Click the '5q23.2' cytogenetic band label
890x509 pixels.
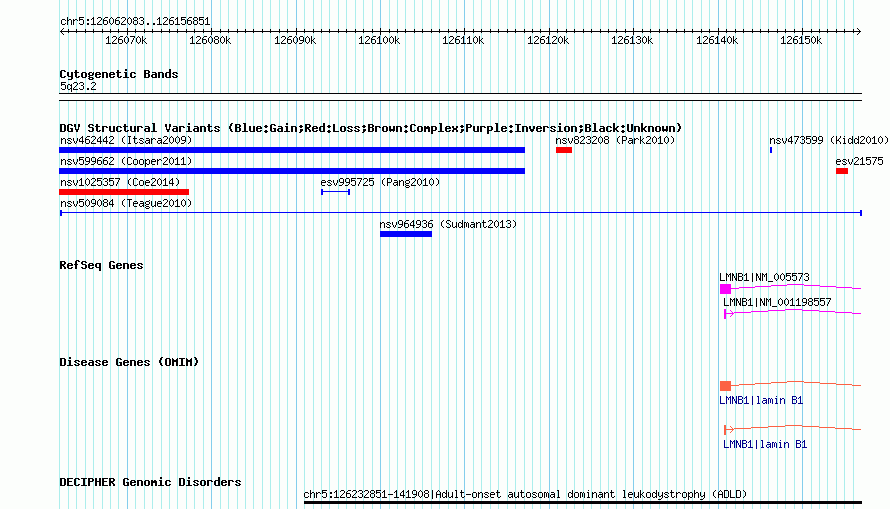pos(78,86)
